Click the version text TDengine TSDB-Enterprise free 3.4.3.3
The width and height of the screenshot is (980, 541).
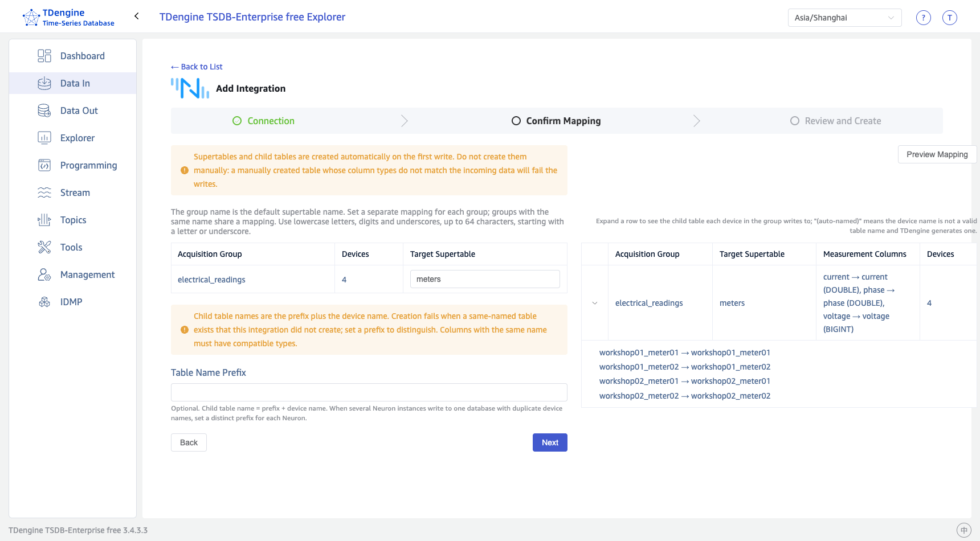(x=78, y=530)
